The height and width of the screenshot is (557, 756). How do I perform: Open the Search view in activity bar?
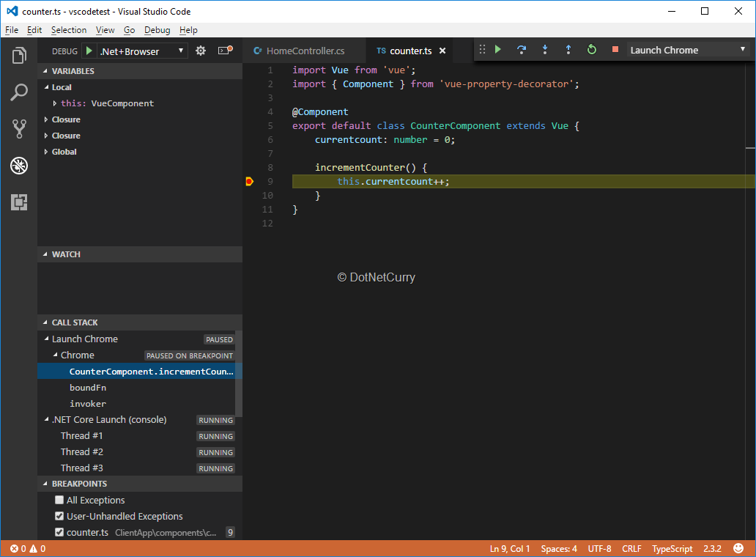(19, 92)
